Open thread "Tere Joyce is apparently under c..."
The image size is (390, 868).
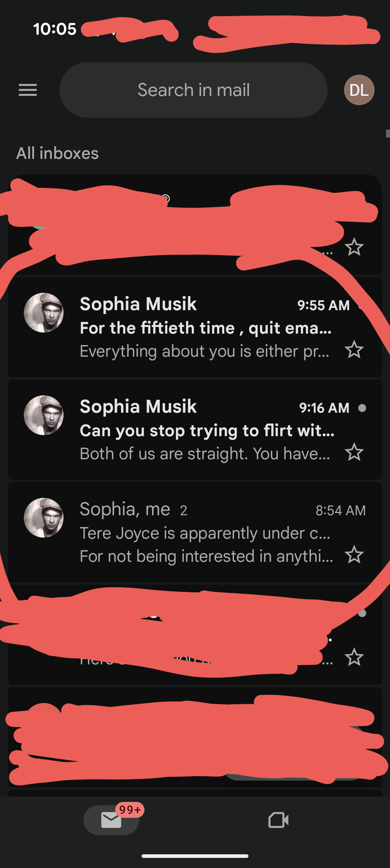pyautogui.click(x=204, y=533)
